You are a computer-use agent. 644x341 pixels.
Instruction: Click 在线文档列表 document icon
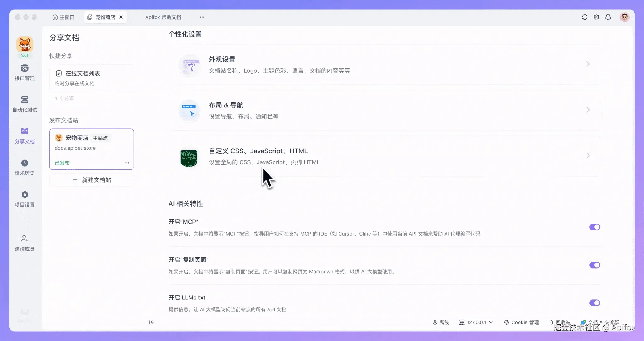[x=59, y=73]
